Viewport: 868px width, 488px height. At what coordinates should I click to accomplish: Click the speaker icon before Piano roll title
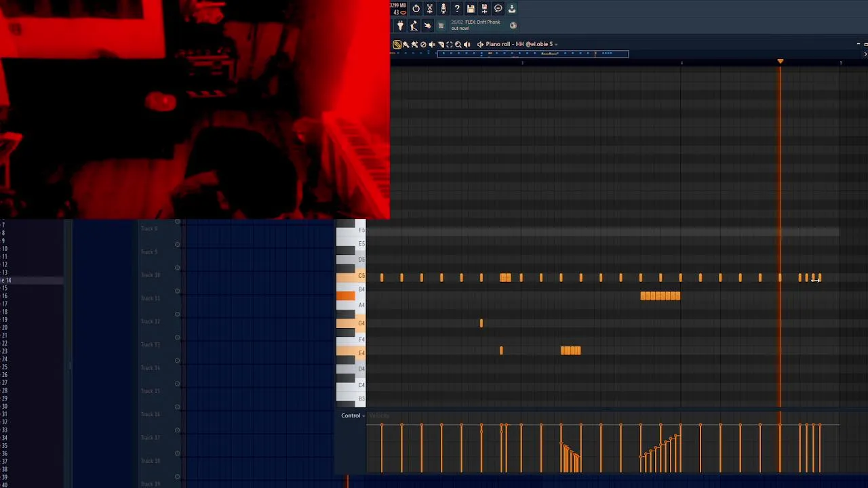(480, 44)
